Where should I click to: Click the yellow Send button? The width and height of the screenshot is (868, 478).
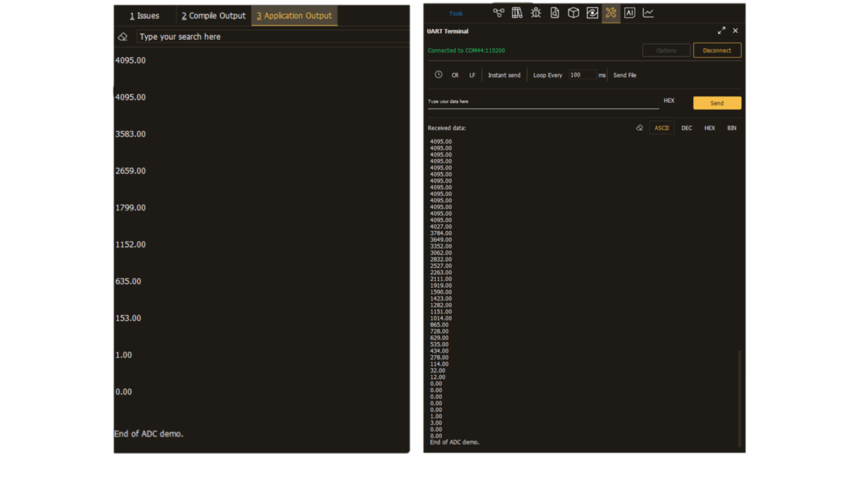tap(717, 103)
